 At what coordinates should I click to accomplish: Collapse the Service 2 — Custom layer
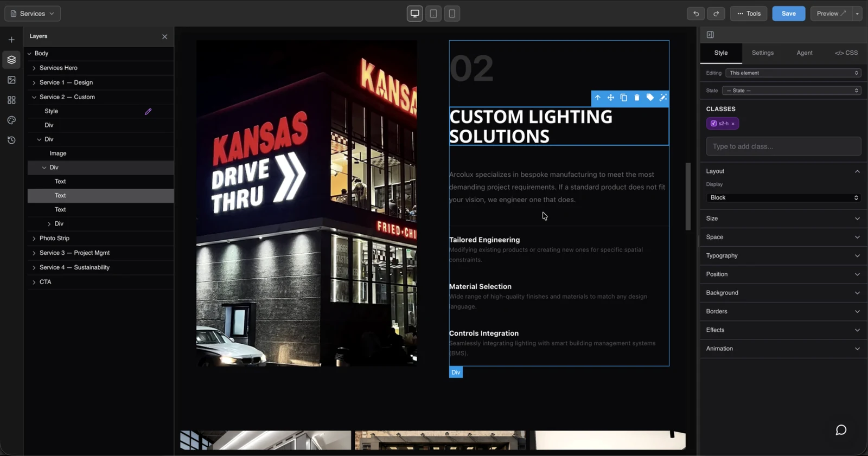34,97
